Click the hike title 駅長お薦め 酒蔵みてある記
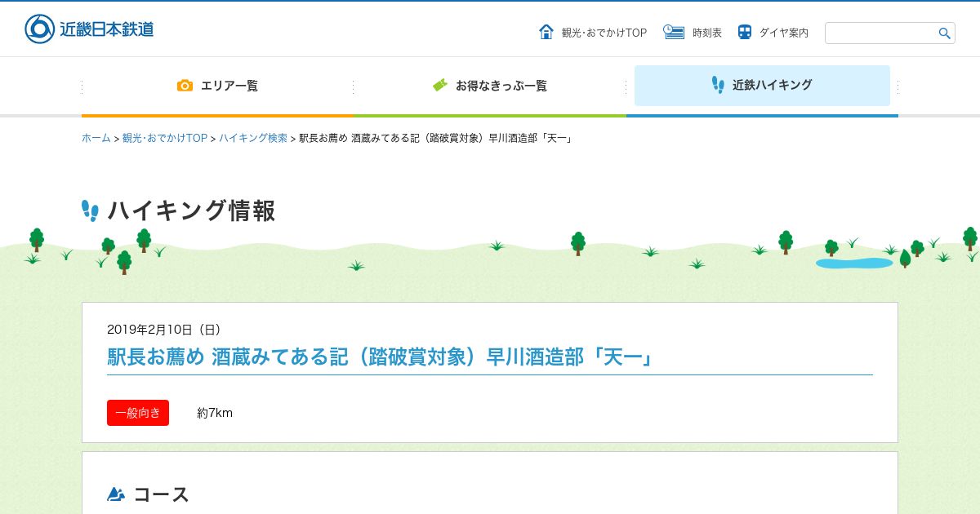 coord(381,357)
